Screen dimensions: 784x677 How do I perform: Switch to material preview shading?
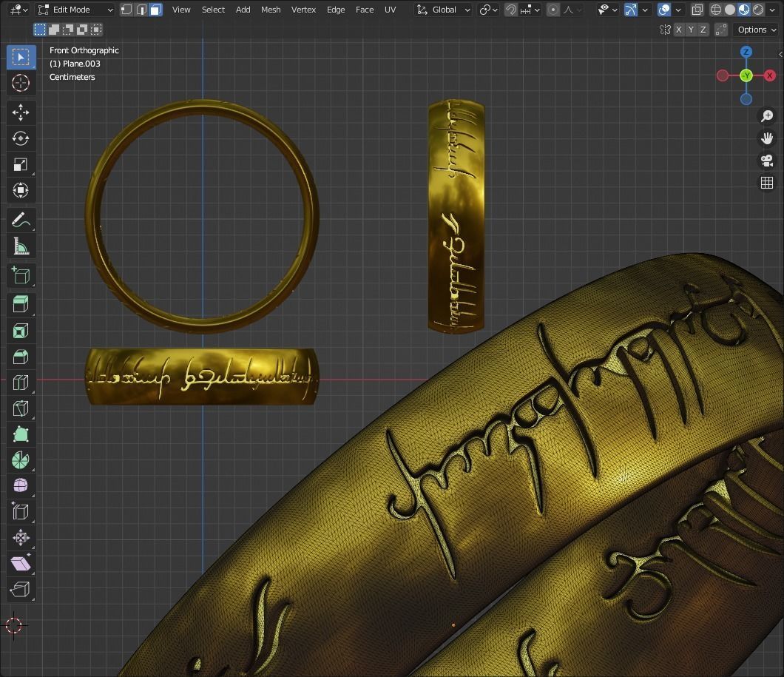[x=744, y=10]
